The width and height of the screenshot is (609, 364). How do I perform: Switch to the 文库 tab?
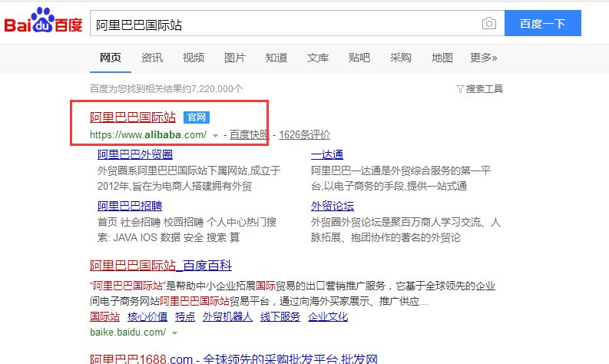point(318,58)
